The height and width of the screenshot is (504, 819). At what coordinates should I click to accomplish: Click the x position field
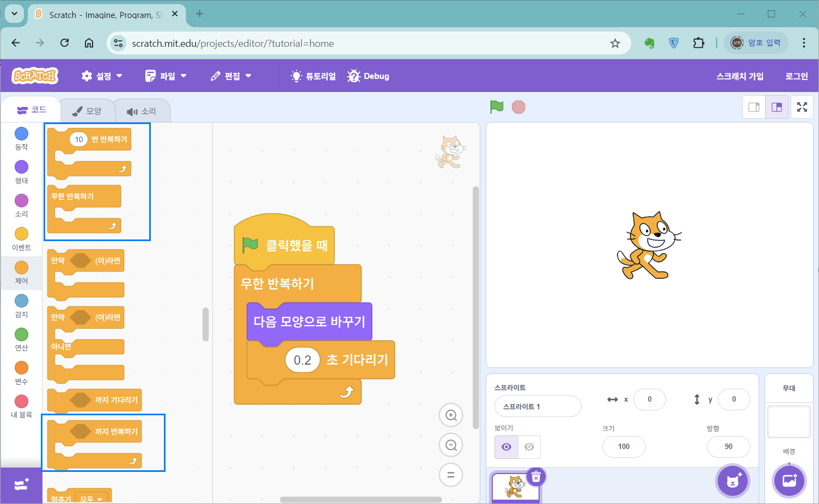click(x=649, y=399)
